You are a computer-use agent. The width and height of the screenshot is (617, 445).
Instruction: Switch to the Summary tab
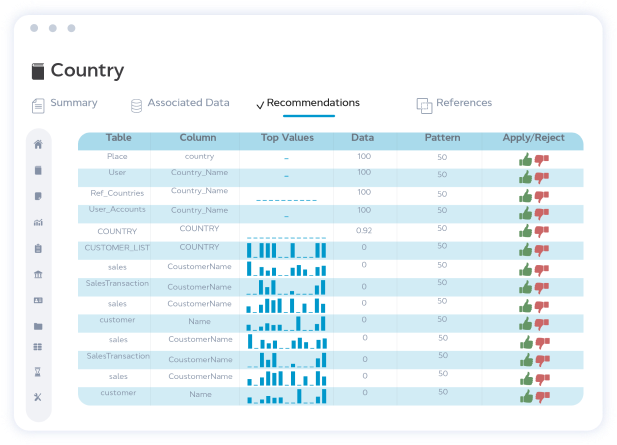click(65, 103)
